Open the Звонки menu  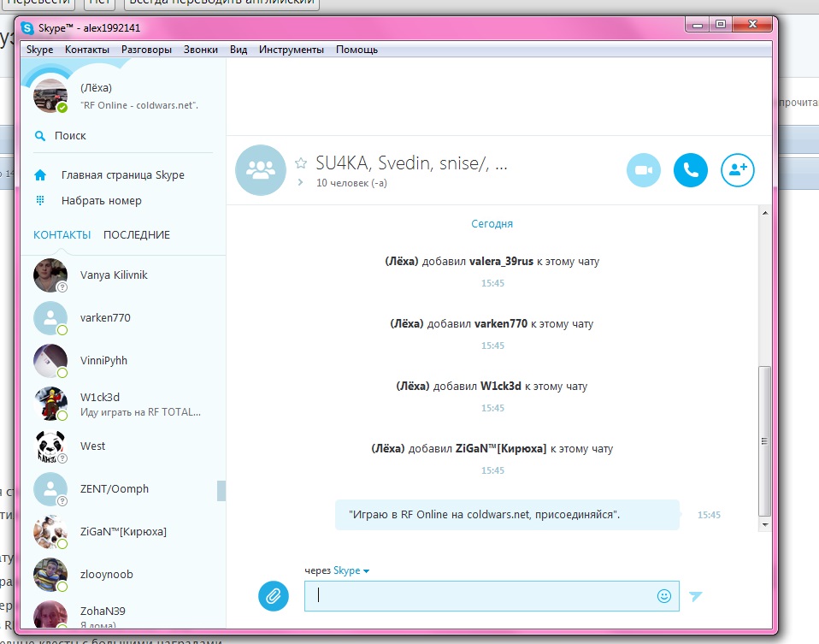(201, 50)
